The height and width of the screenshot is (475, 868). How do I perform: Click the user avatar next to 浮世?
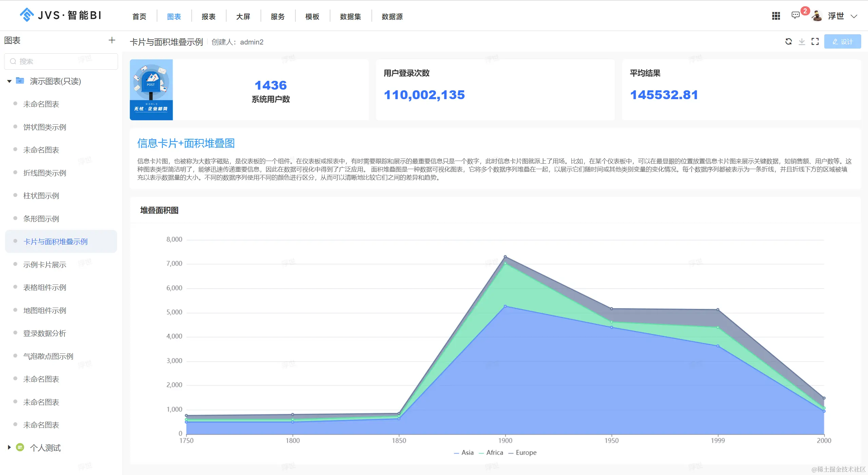pyautogui.click(x=817, y=16)
